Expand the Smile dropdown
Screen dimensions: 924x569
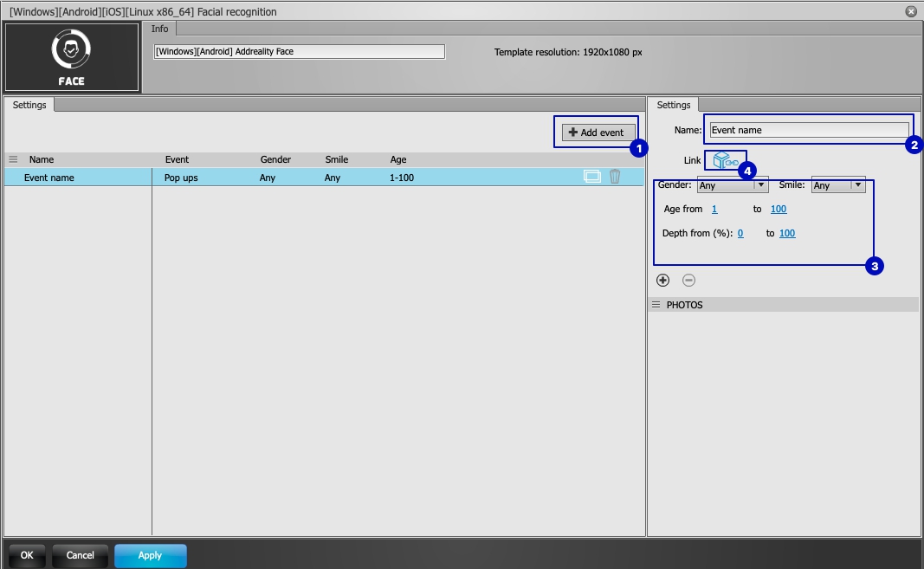coord(838,185)
